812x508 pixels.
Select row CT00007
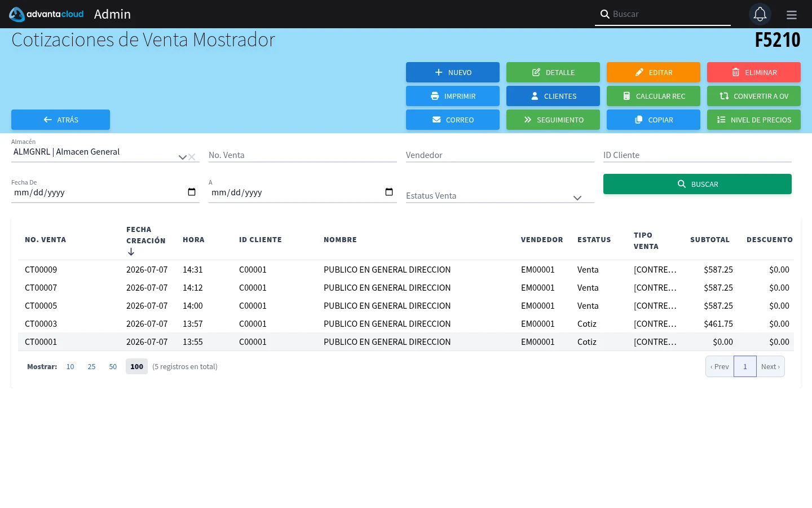pos(406,288)
